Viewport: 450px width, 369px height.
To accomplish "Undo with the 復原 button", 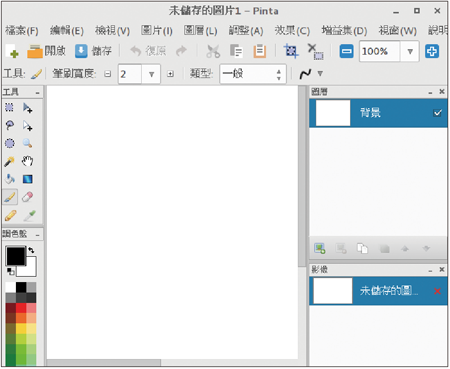I will click(148, 51).
